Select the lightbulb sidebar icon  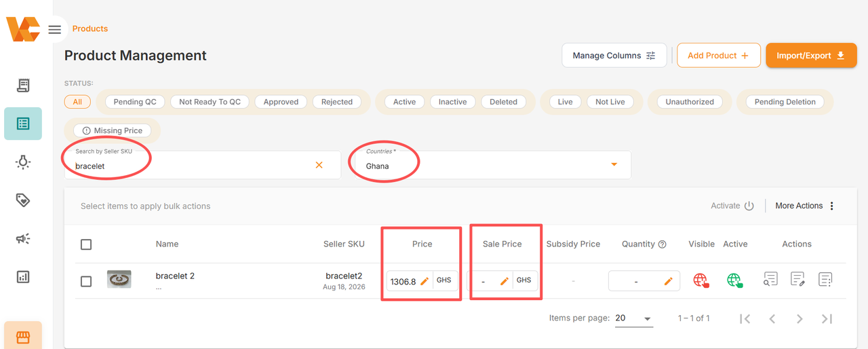click(23, 162)
